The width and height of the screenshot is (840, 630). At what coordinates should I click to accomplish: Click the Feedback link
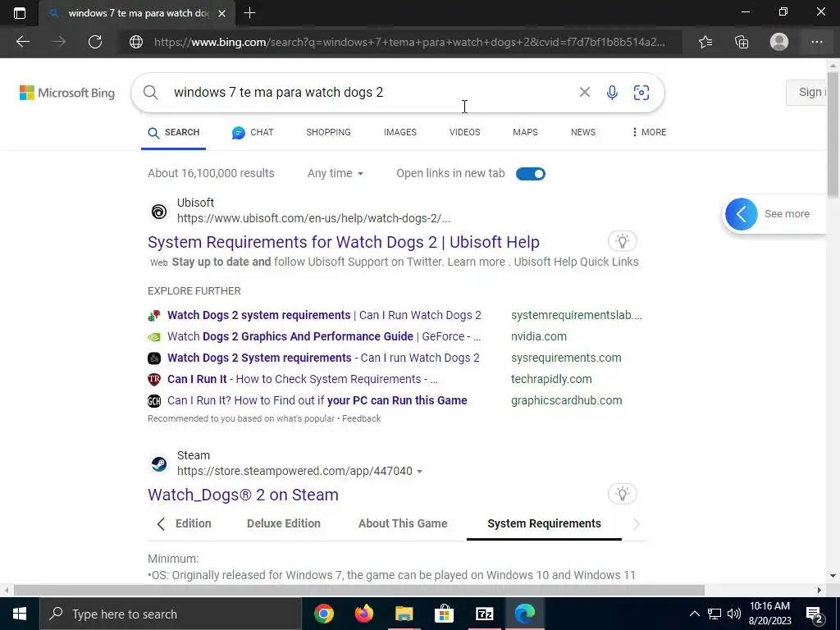[x=362, y=418]
